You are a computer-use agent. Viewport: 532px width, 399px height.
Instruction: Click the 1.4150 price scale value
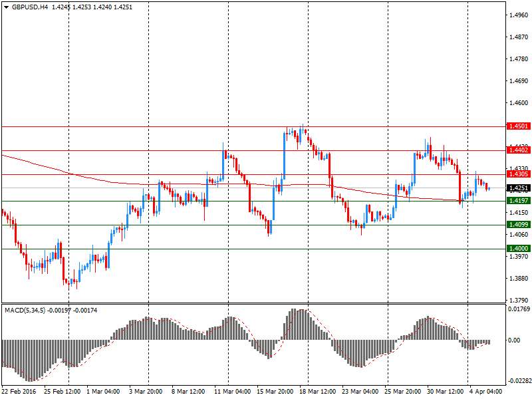coord(519,212)
